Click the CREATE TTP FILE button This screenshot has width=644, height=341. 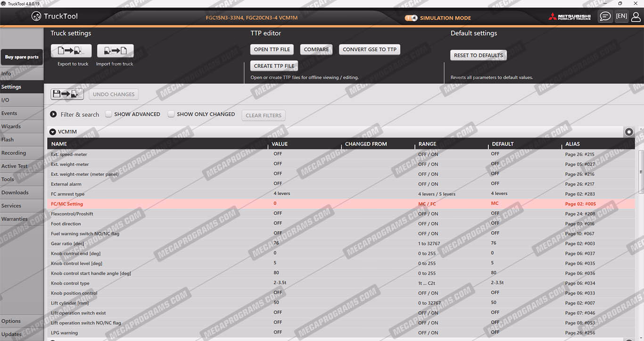(x=274, y=66)
